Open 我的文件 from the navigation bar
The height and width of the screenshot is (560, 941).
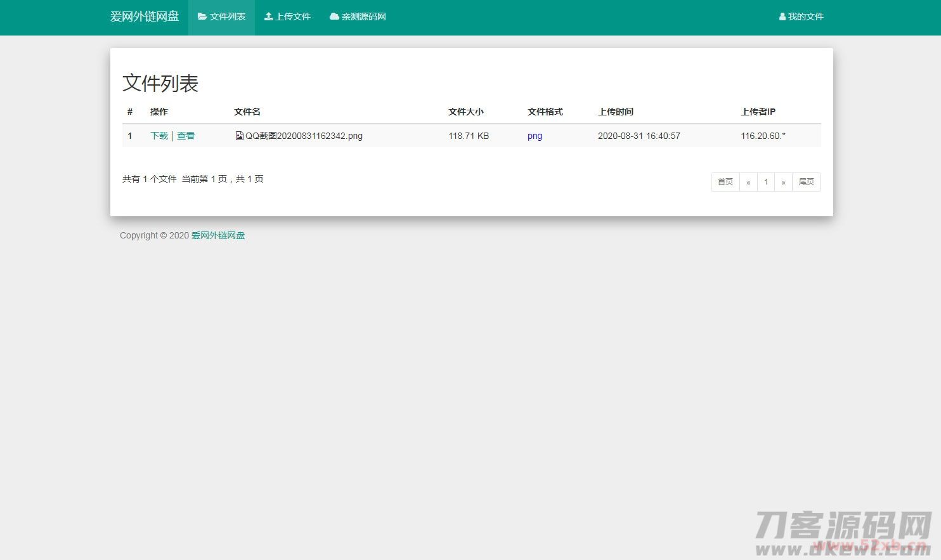[805, 16]
